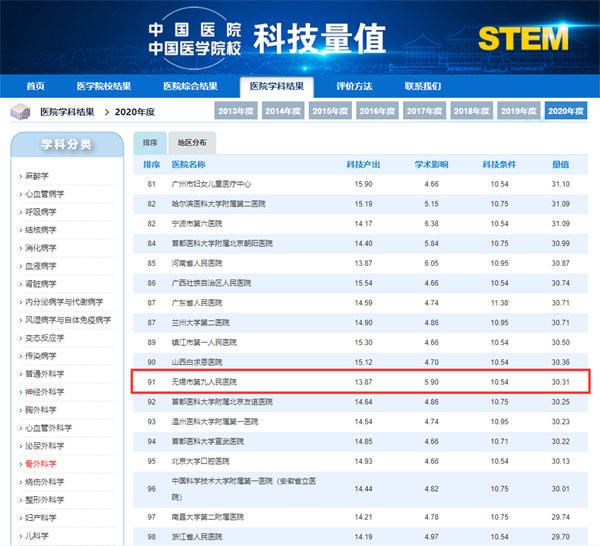Select 心血管外科学 in subject list
Image resolution: width=600 pixels, height=546 pixels.
coord(48,428)
